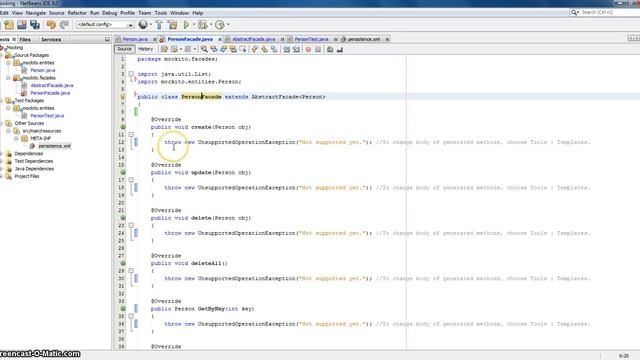Click the Save All toolbar icon
The width and height of the screenshot is (640, 360).
click(x=35, y=25)
